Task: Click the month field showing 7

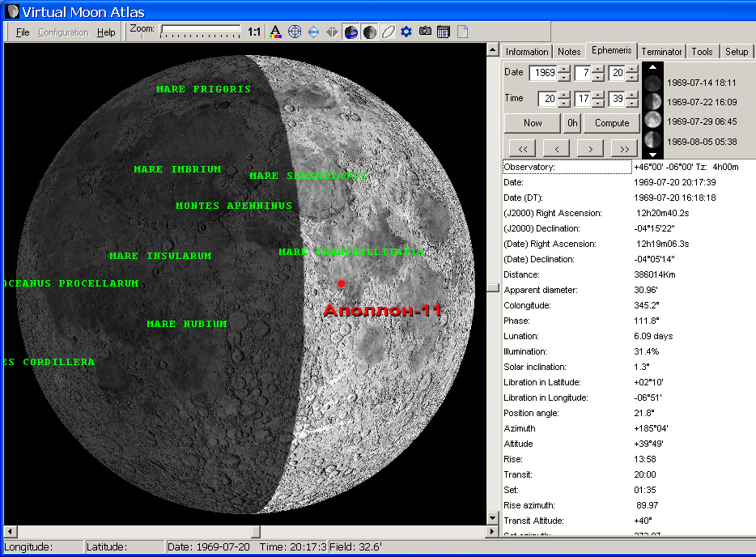Action: tap(583, 73)
